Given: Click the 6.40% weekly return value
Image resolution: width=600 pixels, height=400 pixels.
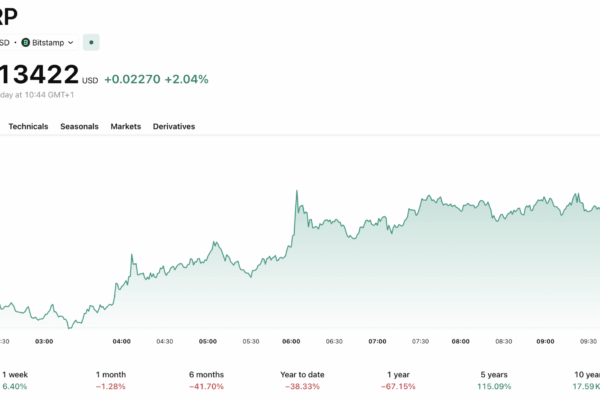Looking at the screenshot, I should (15, 386).
